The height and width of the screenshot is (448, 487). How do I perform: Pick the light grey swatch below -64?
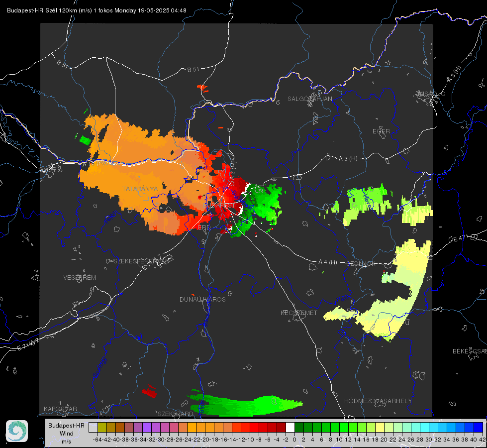pyautogui.click(x=93, y=428)
